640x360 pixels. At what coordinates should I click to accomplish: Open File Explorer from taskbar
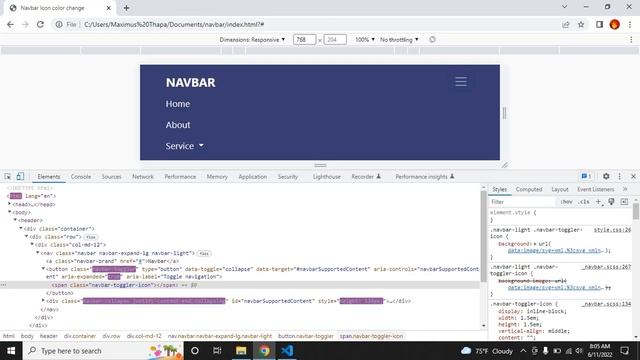coord(241,351)
